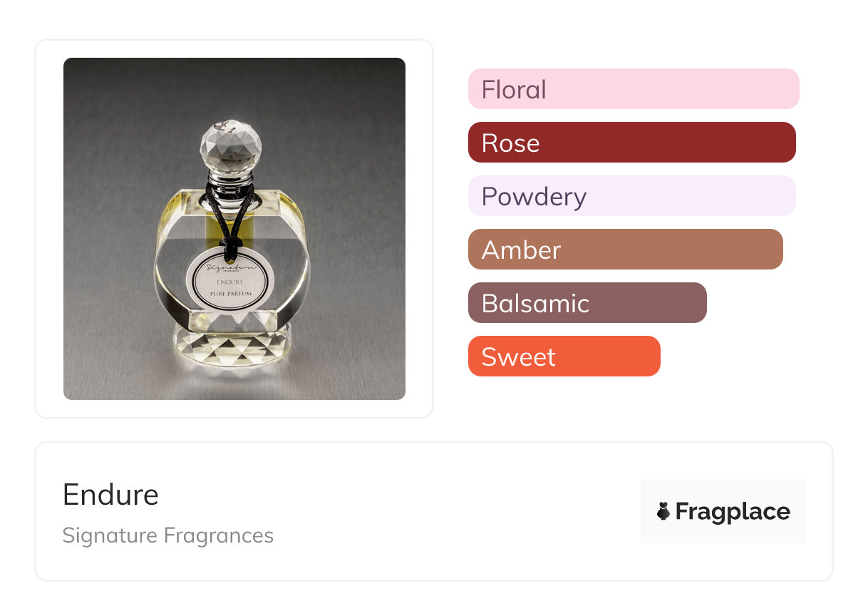Click the Fragplace wordmark text
The image size is (868, 616).
732,512
